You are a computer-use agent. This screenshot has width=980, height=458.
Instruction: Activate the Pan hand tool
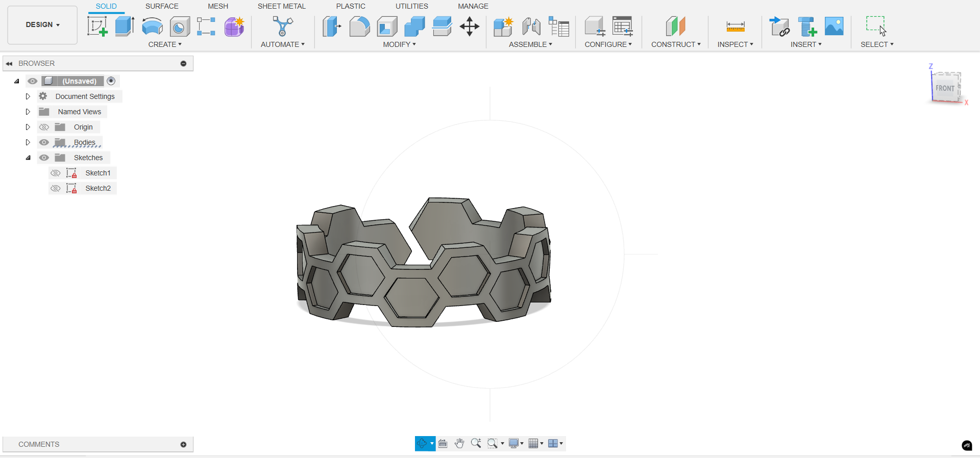click(x=459, y=444)
